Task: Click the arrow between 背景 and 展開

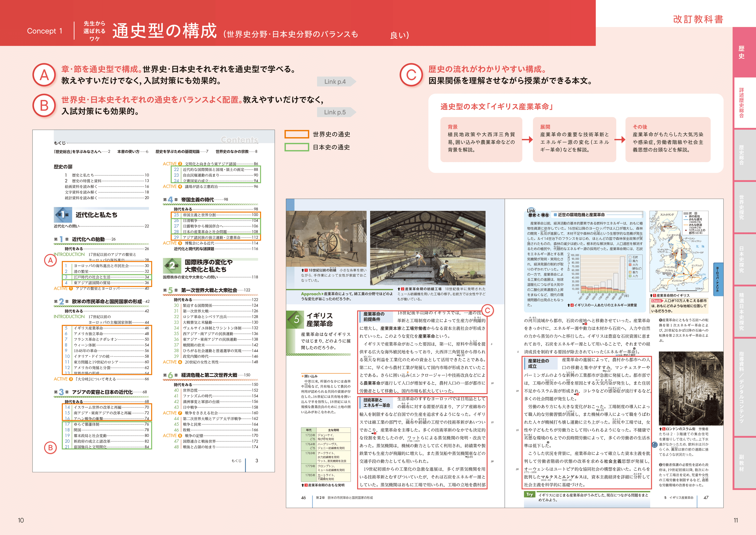Action: (527, 140)
